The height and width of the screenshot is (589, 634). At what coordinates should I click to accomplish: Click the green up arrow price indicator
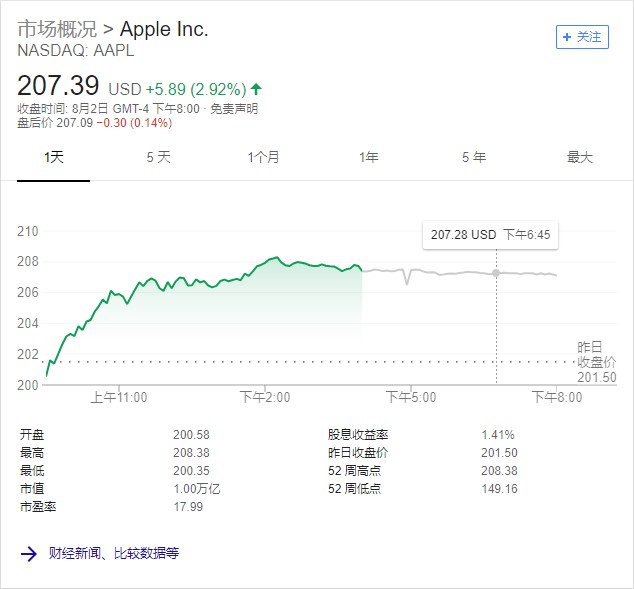[x=257, y=89]
